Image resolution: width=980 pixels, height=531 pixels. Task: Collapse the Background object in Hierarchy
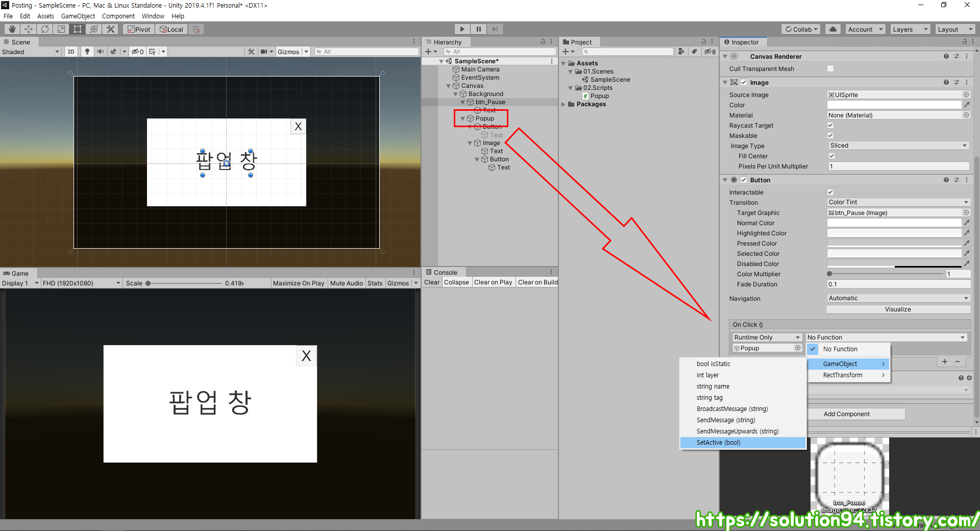456,94
